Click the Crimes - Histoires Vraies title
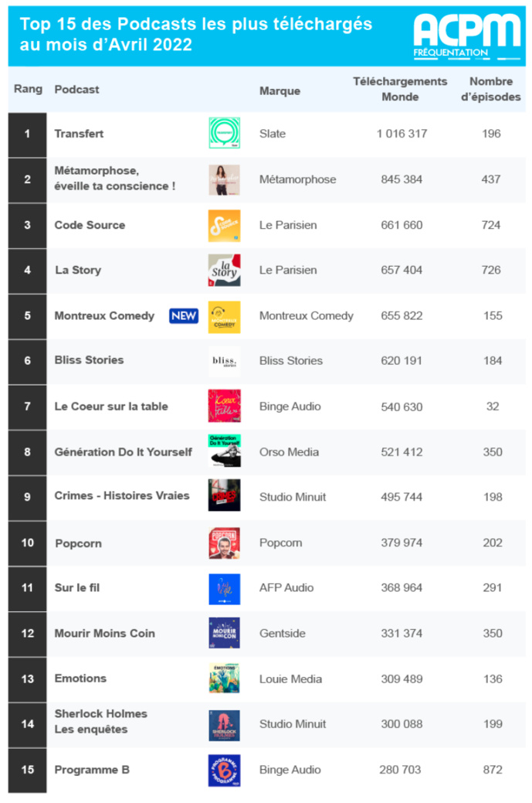The height and width of the screenshot is (803, 532). click(x=121, y=496)
